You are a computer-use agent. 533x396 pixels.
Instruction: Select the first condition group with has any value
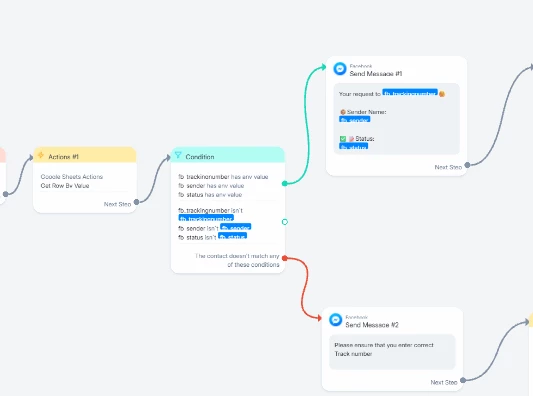pos(223,186)
